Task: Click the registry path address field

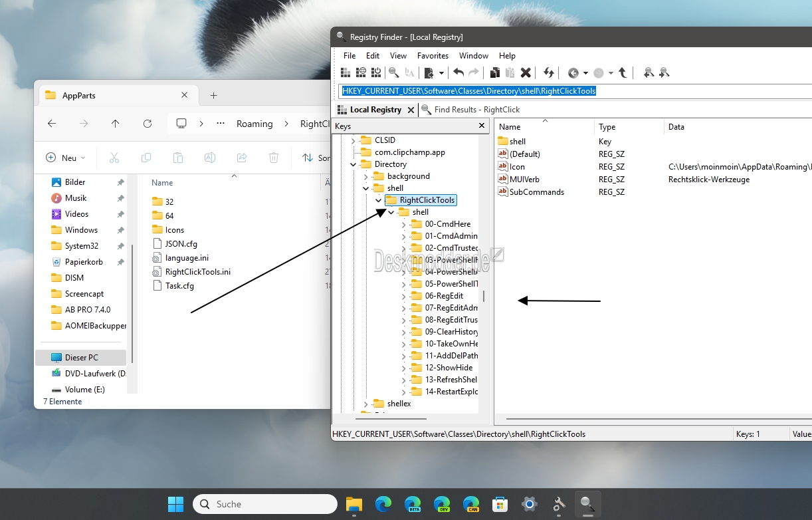Action: point(574,91)
